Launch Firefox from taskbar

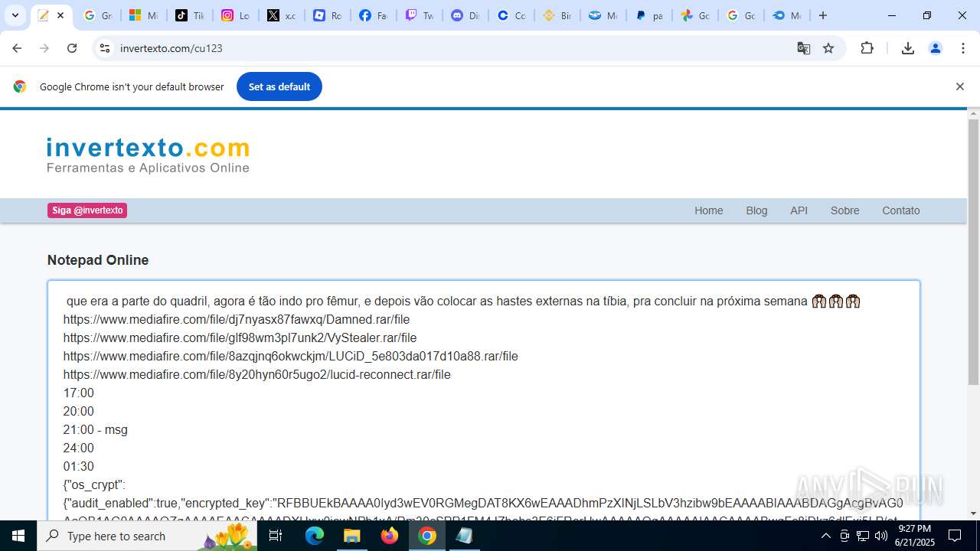pos(390,536)
